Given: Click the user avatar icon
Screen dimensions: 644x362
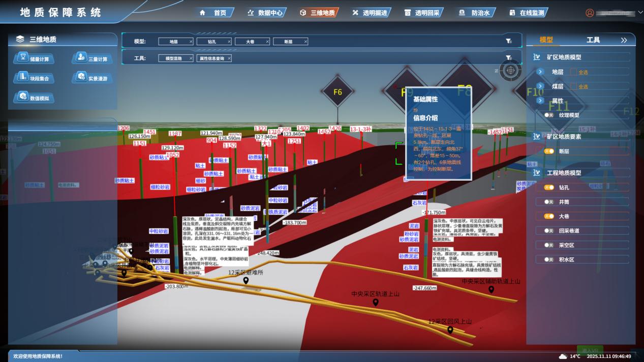Looking at the screenshot, I should 590,13.
